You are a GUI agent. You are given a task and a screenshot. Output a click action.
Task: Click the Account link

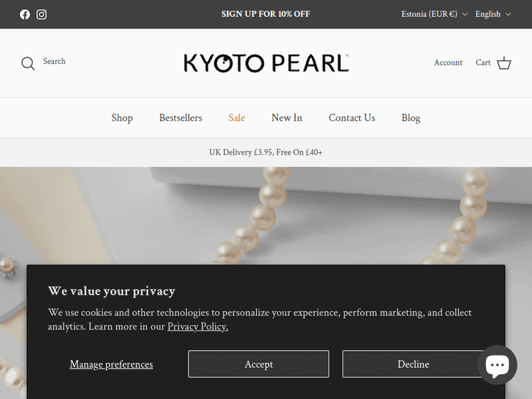coord(448,62)
